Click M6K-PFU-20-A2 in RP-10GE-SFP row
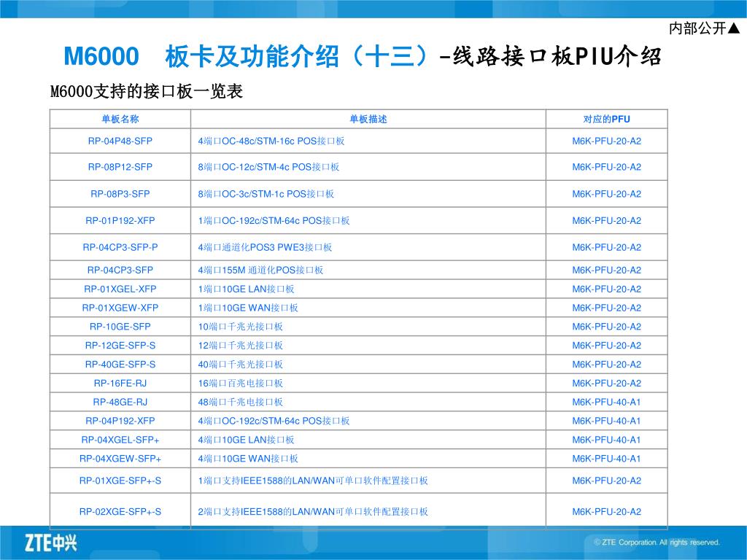 606,327
